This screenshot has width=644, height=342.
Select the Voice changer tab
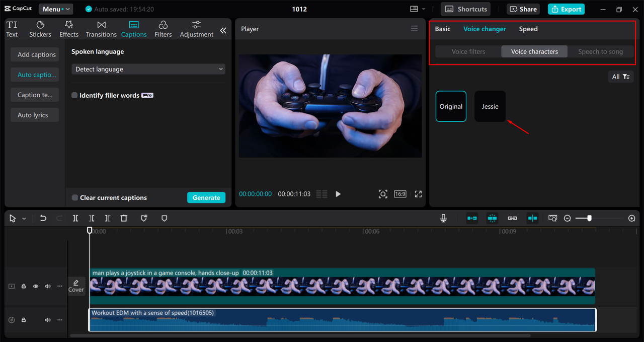pyautogui.click(x=485, y=29)
